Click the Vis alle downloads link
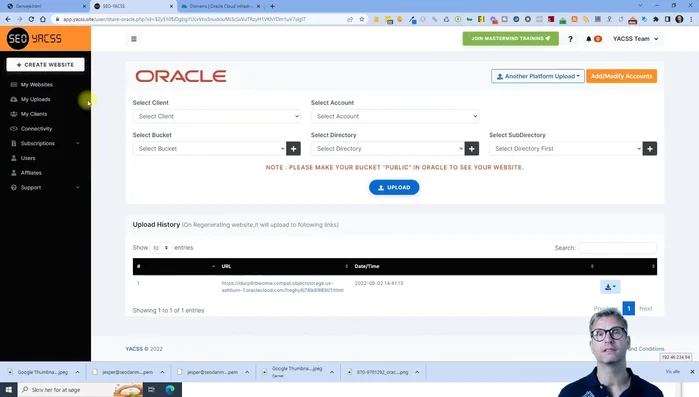 click(x=672, y=372)
